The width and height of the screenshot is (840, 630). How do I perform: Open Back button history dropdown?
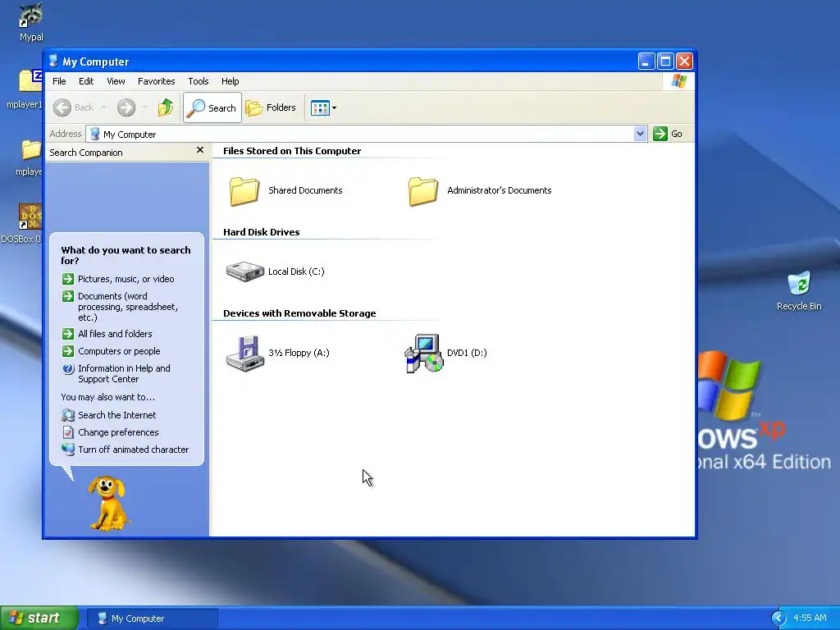click(x=104, y=107)
